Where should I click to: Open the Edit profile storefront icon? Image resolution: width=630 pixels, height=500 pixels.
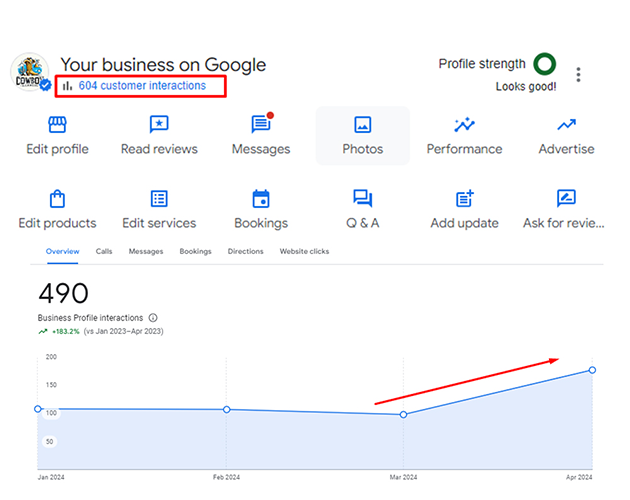[x=57, y=125]
